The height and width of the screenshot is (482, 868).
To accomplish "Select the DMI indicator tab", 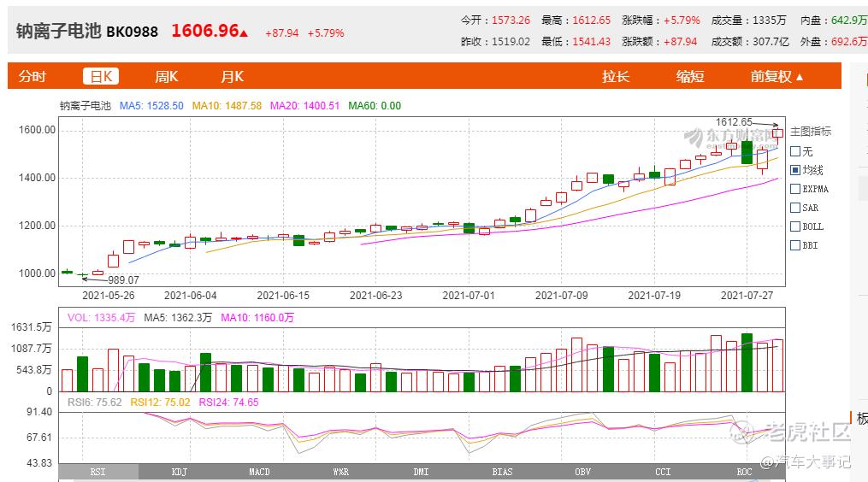I will (x=422, y=472).
